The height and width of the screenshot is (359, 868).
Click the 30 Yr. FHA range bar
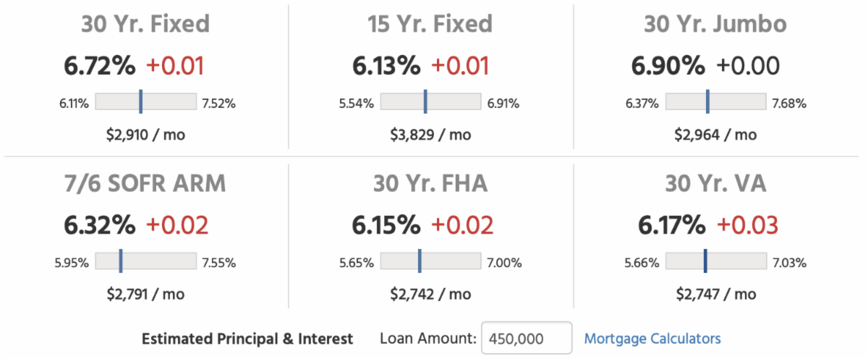(x=431, y=262)
